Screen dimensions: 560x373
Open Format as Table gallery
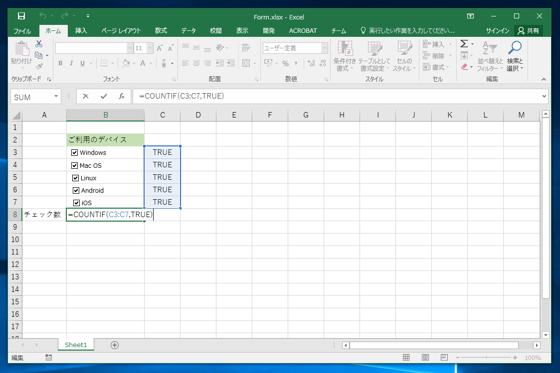(x=374, y=56)
